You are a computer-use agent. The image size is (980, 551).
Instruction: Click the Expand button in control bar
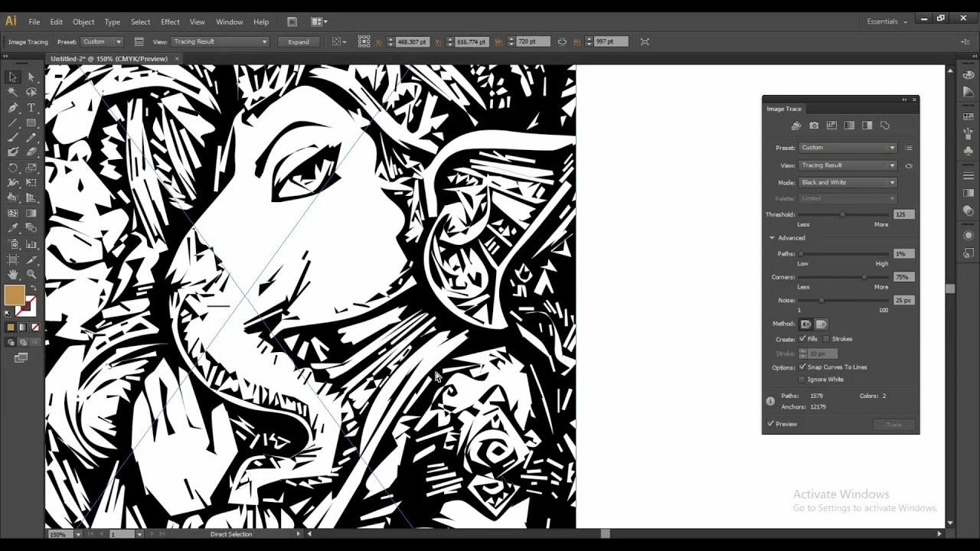tap(299, 42)
